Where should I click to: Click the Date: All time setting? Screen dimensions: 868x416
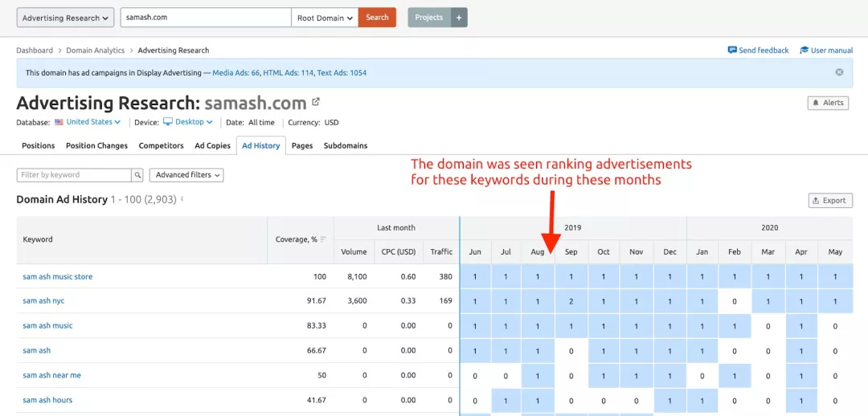tap(249, 122)
